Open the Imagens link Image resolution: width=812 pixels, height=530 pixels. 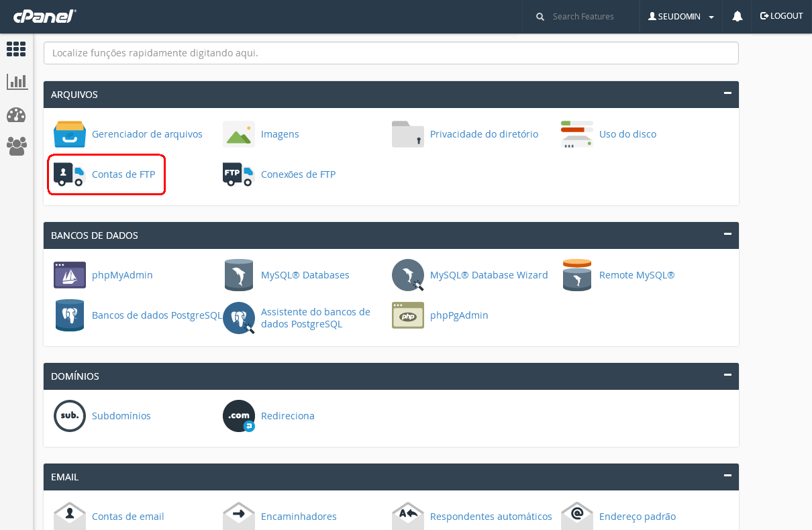[x=280, y=134]
